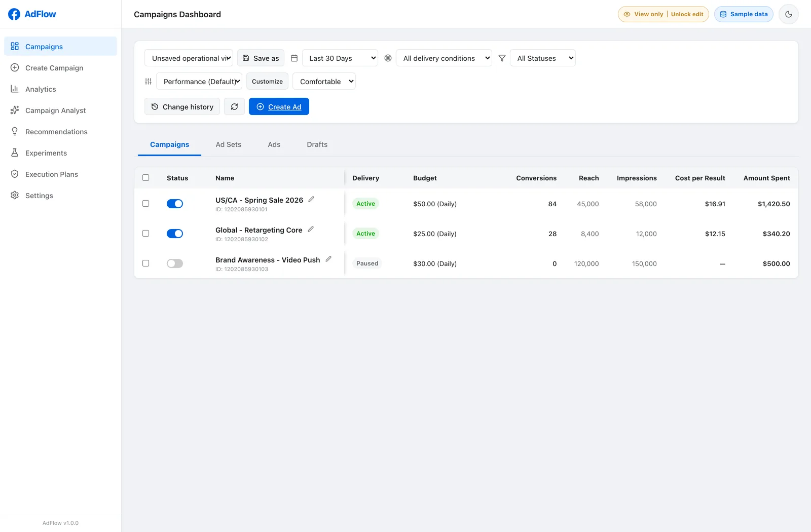Image resolution: width=811 pixels, height=532 pixels.
Task: Open Experiments in sidebar
Action: coord(60,153)
